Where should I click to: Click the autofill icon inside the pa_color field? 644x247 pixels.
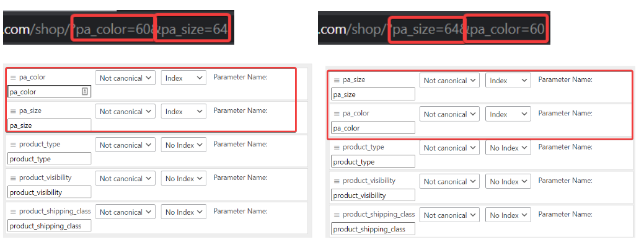coord(85,92)
